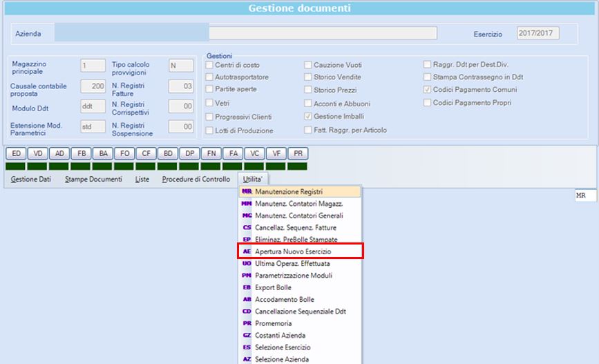Enable the Partite aperte checkbox
The height and width of the screenshot is (364, 599).
209,89
